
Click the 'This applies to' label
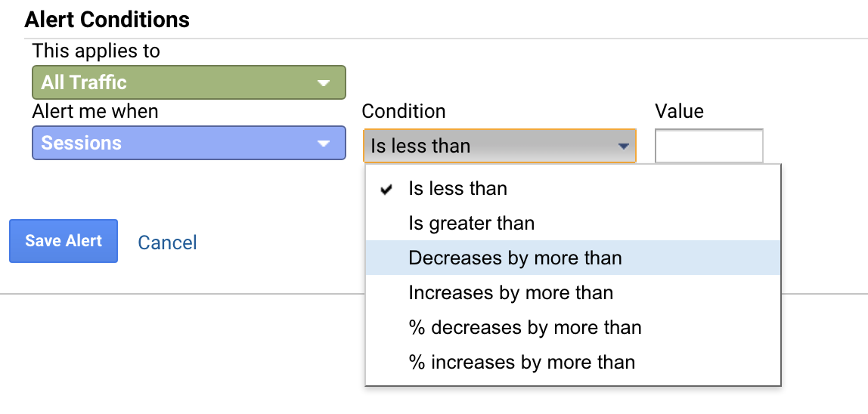(x=96, y=51)
